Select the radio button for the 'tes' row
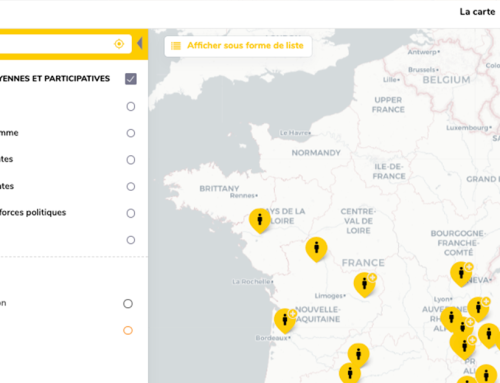This screenshot has height=383, width=500. 131,160
